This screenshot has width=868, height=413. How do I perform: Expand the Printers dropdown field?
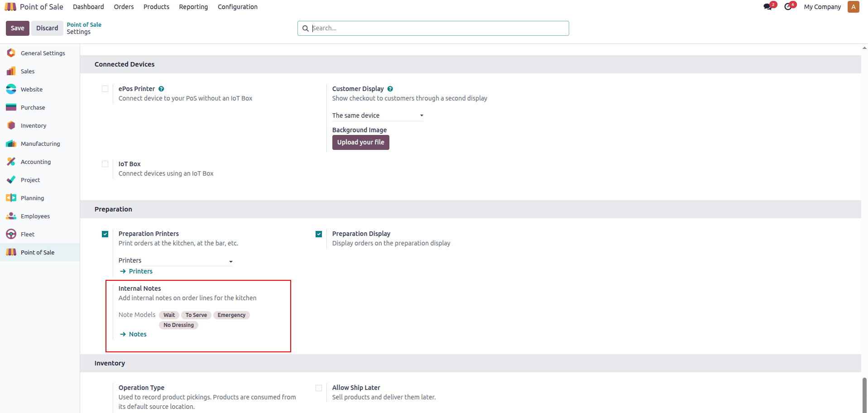175,261
